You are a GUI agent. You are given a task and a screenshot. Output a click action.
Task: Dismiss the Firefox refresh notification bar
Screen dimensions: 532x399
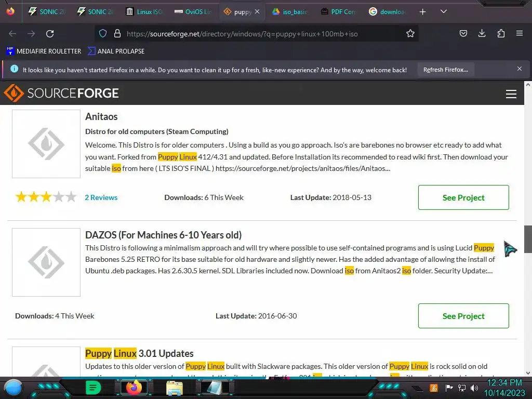point(519,69)
